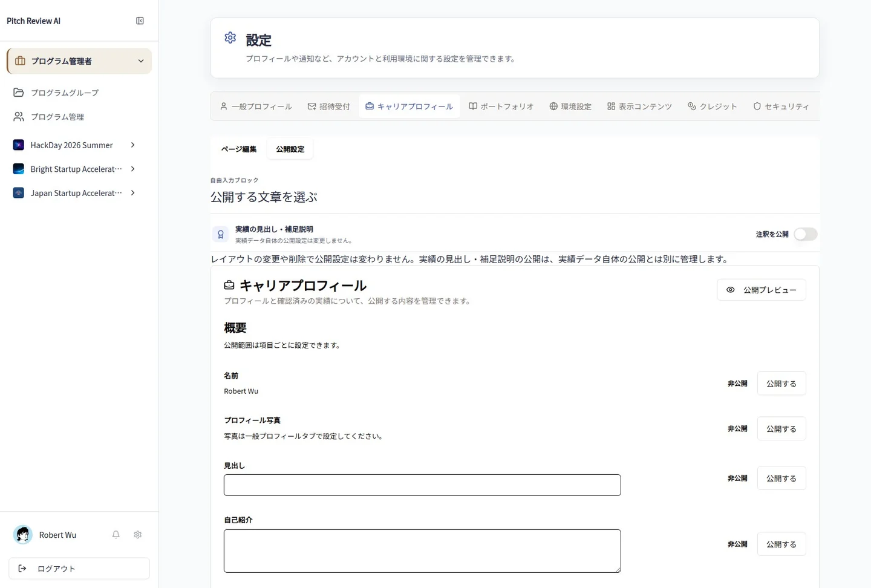
Task: Go to the ポートフォリオ tab
Action: (501, 106)
